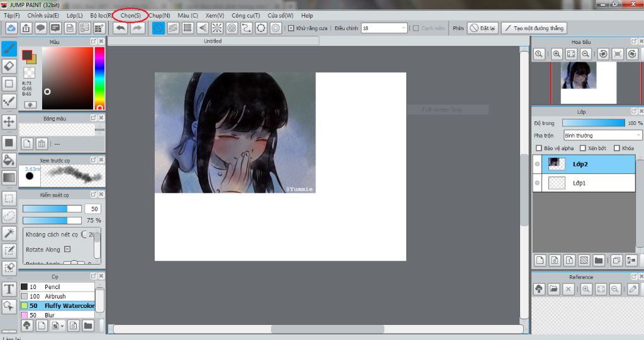Open the Chỉnh sửa(E) menu
Image resolution: width=644 pixels, height=340 pixels.
43,15
